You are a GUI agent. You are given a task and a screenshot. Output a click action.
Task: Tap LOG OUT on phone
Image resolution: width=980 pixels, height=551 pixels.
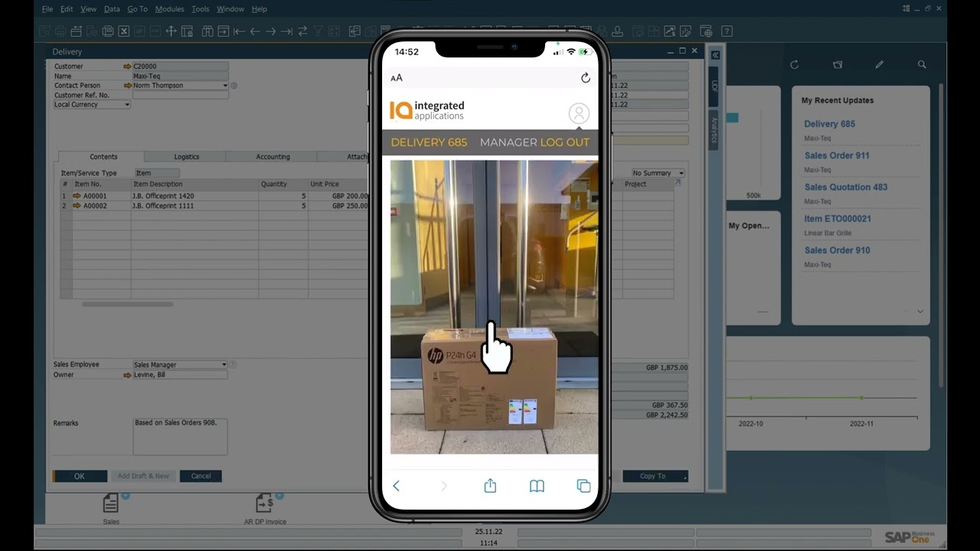coord(565,142)
